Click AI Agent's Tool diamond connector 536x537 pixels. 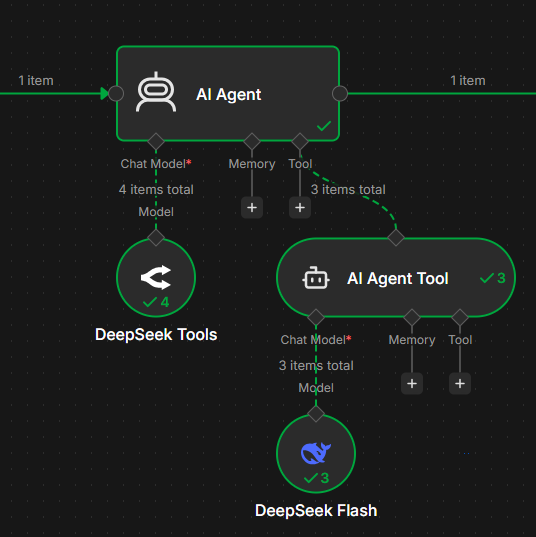300,141
